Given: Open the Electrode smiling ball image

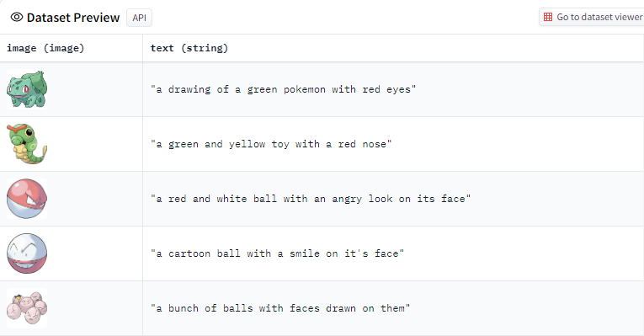Looking at the screenshot, I should (27, 253).
